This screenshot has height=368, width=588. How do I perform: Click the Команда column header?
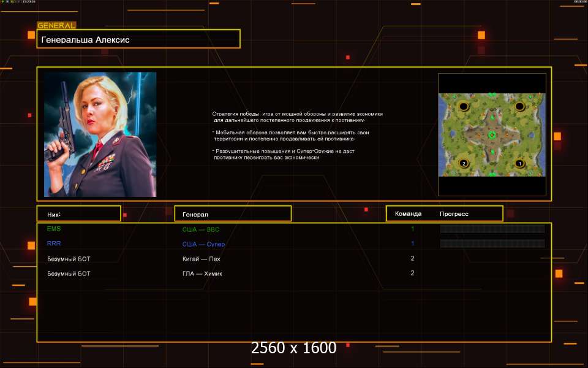[x=408, y=214]
